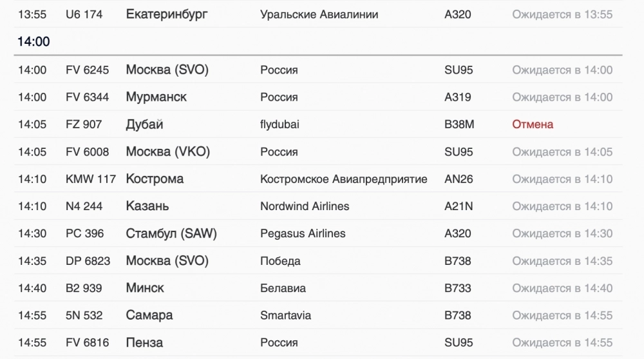The image size is (644, 359).
Task: Click the Стамбул (SAW) destination
Action: (x=171, y=234)
